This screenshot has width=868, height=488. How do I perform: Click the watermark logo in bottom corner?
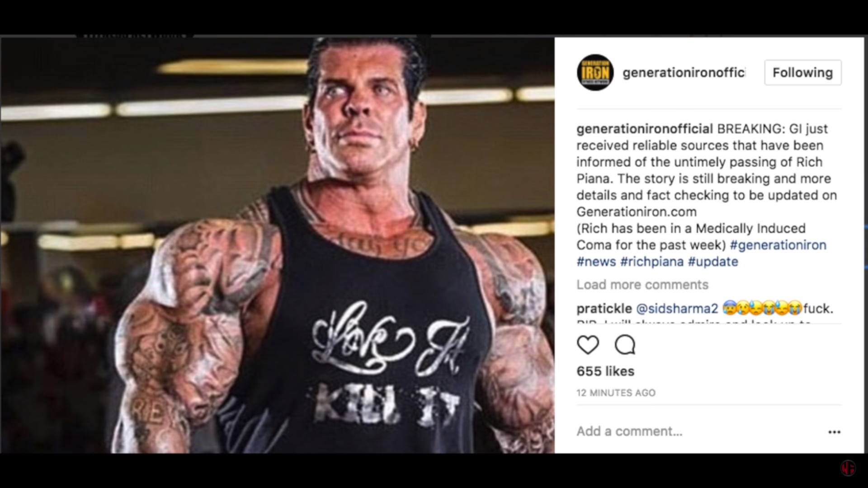848,468
